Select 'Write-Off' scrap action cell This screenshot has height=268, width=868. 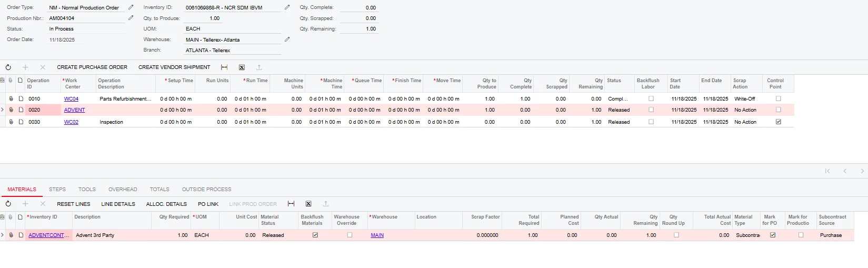pyautogui.click(x=746, y=99)
